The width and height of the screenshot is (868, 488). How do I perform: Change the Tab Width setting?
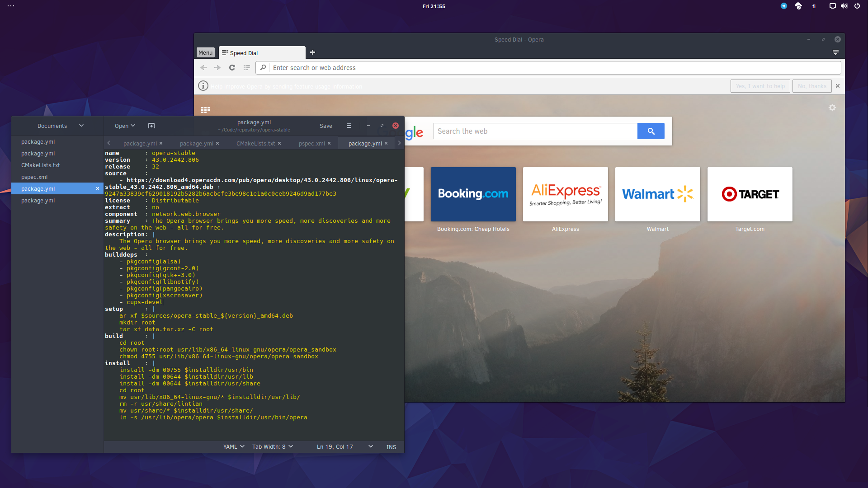pyautogui.click(x=273, y=446)
